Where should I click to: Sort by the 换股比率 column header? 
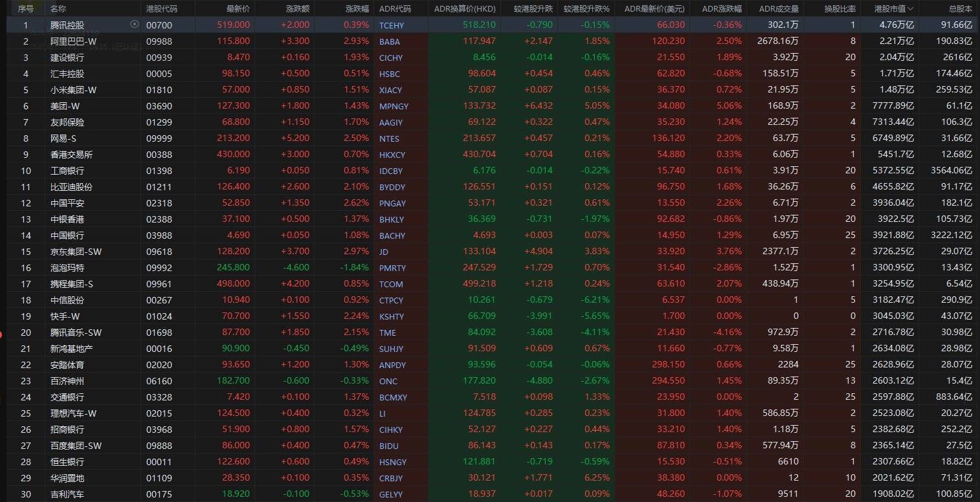click(840, 9)
